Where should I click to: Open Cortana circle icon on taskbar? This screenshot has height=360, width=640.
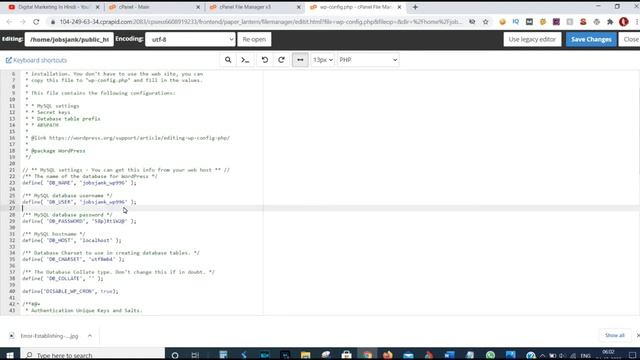175,355
